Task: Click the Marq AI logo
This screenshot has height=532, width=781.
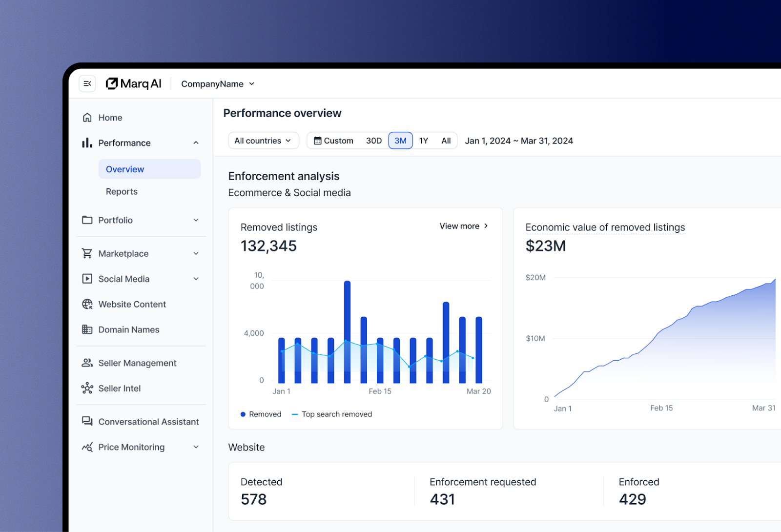Action: point(133,84)
